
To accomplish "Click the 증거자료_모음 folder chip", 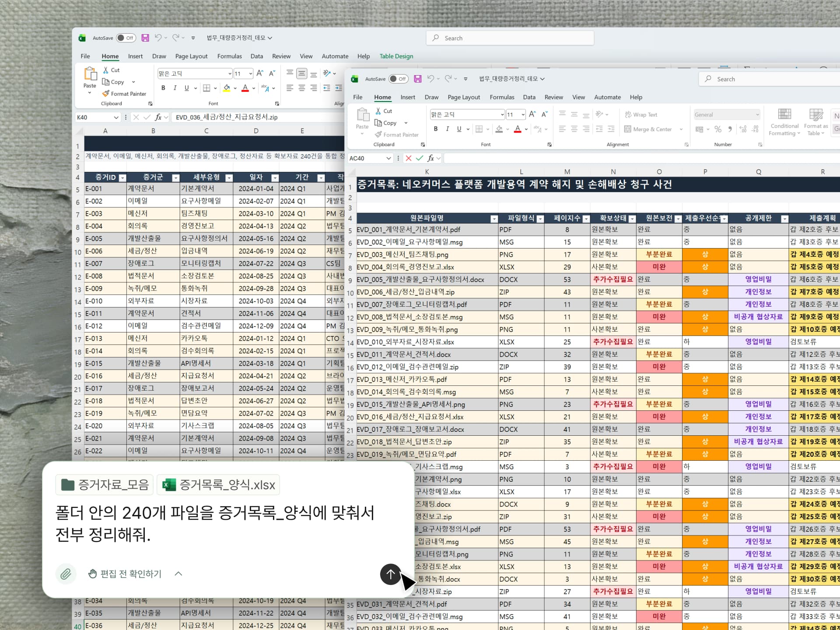I will point(105,485).
